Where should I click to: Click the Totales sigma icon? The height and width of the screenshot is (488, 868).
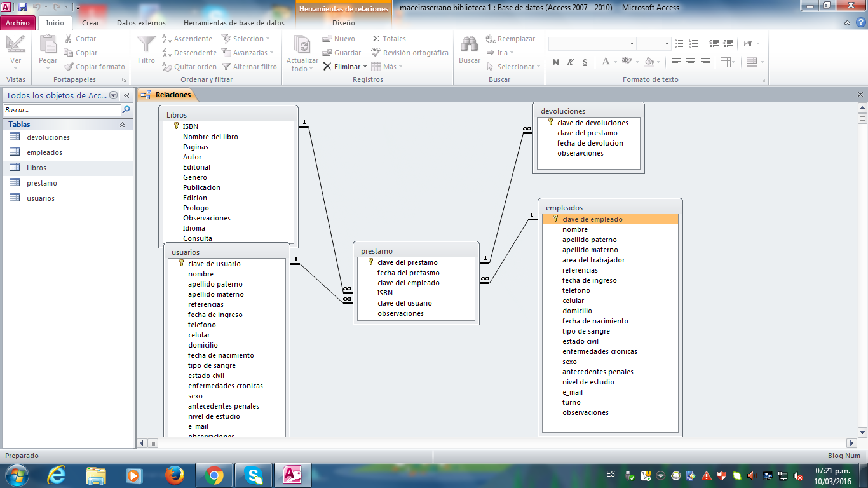click(376, 39)
